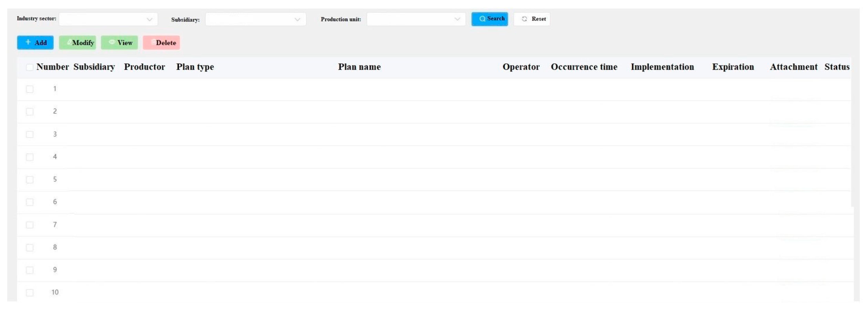Open the Industry sector dropdown
Image resolution: width=868 pixels, height=312 pixels.
(x=108, y=19)
